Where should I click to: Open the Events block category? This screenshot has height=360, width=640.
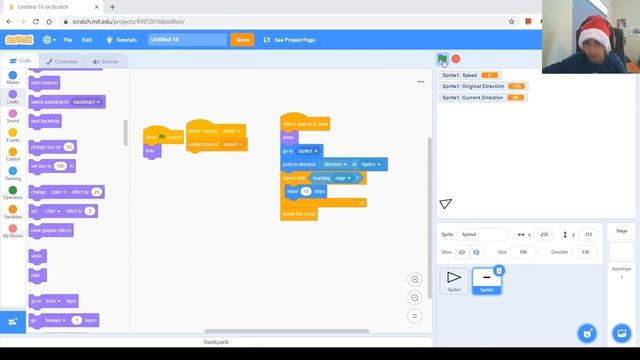coord(13,135)
